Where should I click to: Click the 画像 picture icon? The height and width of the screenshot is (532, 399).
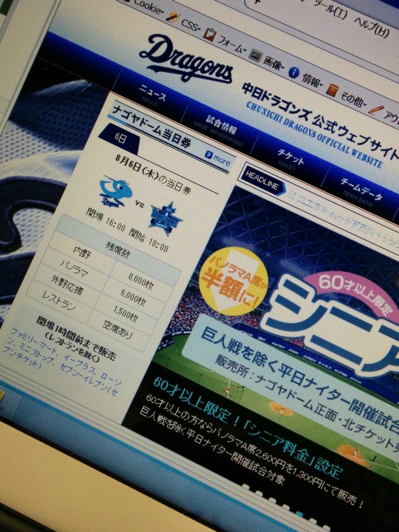coord(255,55)
